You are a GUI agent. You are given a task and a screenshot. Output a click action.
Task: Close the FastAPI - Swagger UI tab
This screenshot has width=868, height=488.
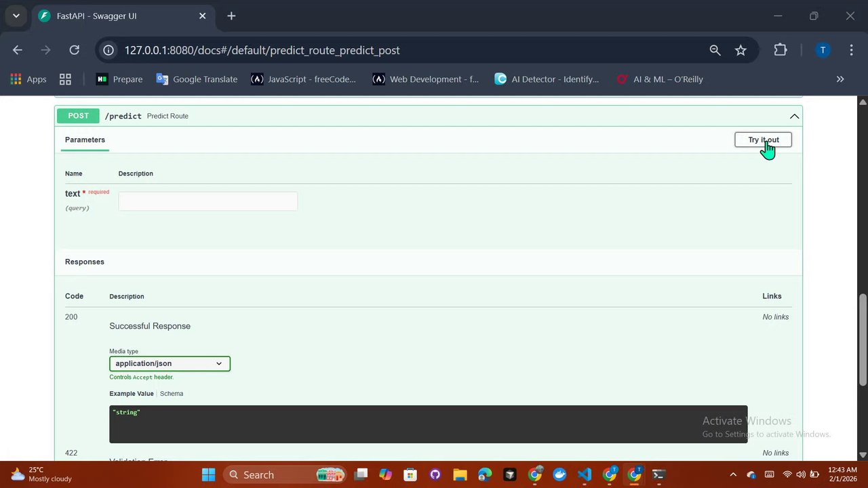[203, 16]
